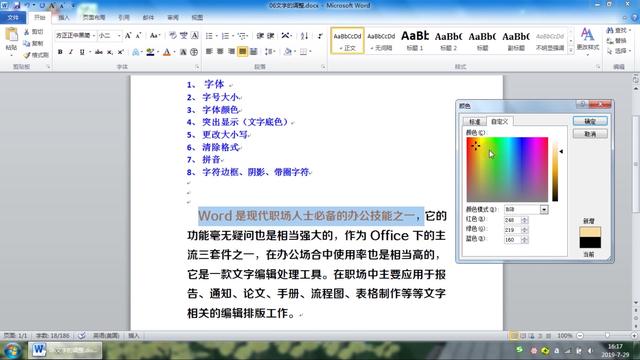Show paragraph marks with the pilcrow icon
This screenshot has width=640, height=360.
320,36
